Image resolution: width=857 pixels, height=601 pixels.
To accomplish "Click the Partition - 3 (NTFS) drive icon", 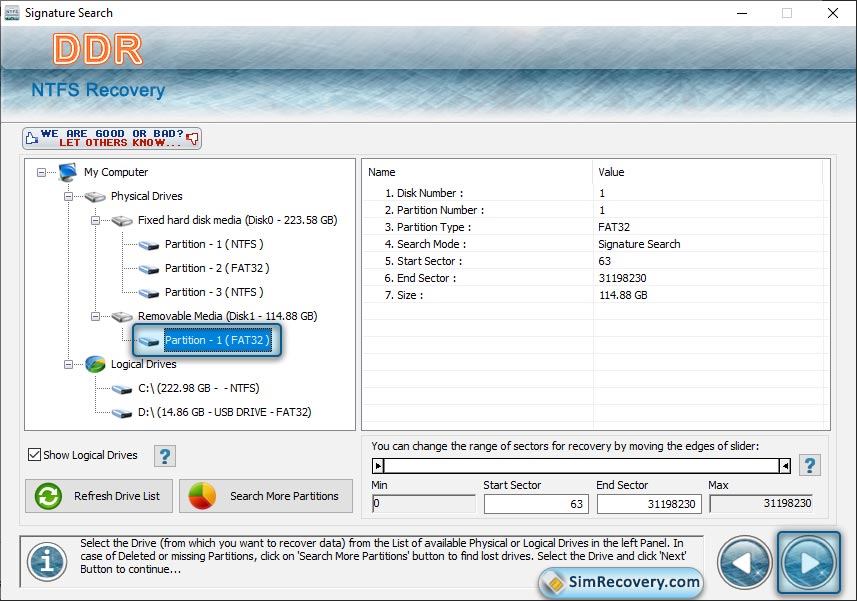I will pyautogui.click(x=149, y=293).
